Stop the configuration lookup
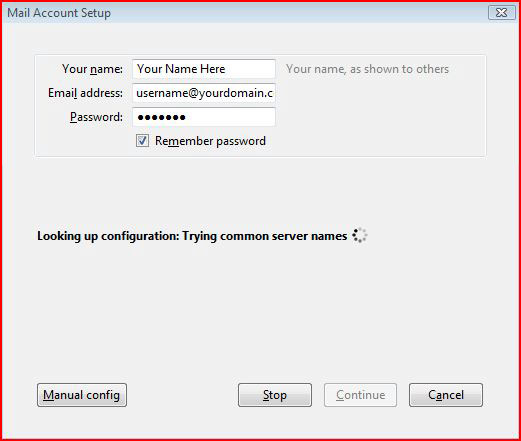This screenshot has height=441, width=521. (x=275, y=395)
